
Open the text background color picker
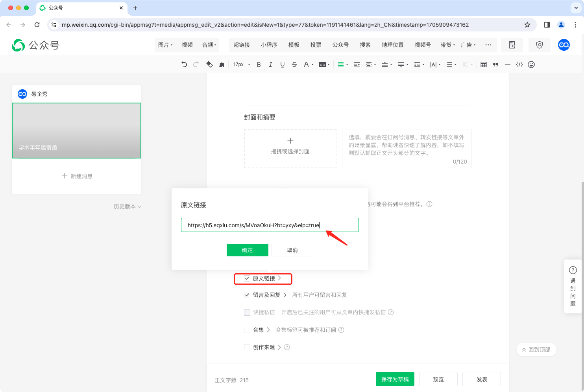(324, 64)
